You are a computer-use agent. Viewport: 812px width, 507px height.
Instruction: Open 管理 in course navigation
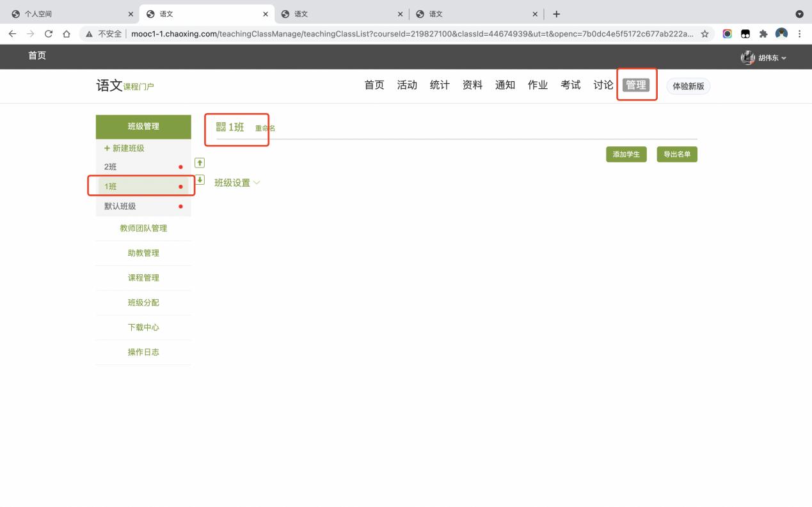pos(636,85)
